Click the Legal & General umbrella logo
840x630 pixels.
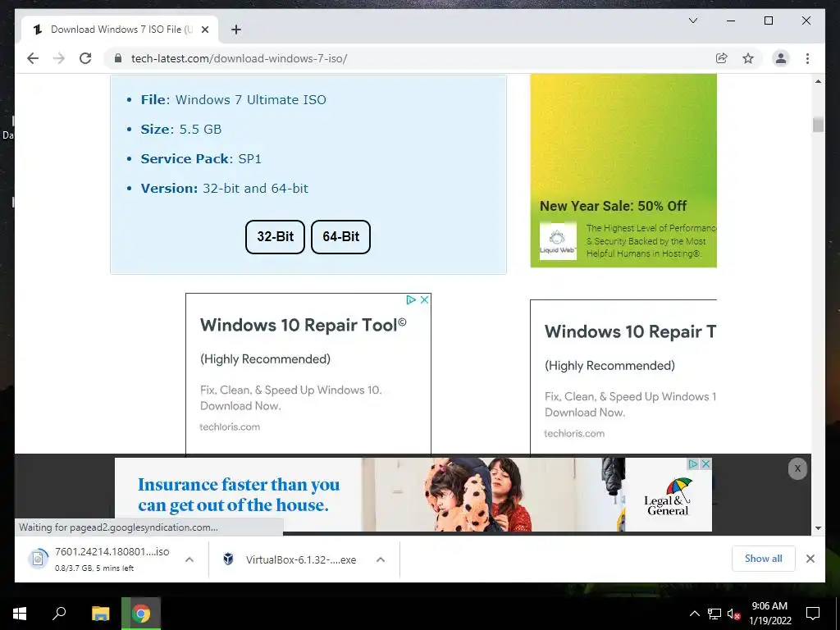click(x=679, y=487)
